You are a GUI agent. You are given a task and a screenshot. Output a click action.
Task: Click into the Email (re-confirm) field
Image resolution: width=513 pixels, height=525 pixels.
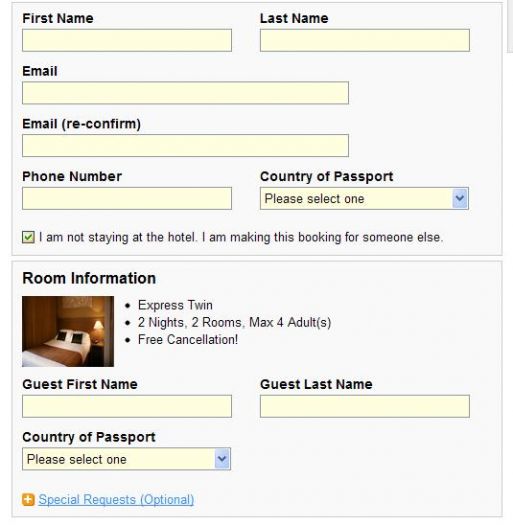point(186,146)
